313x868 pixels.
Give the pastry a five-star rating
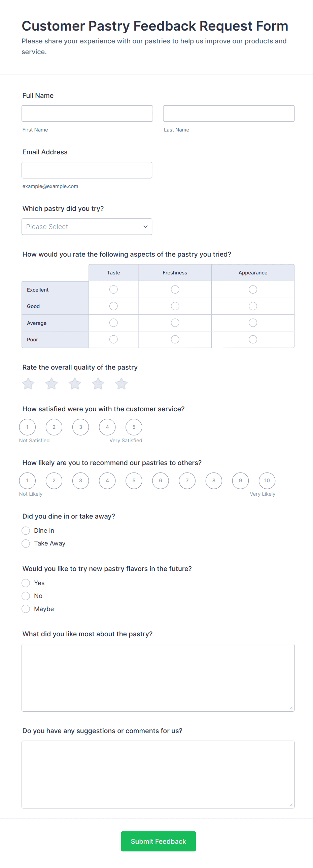pyautogui.click(x=121, y=384)
